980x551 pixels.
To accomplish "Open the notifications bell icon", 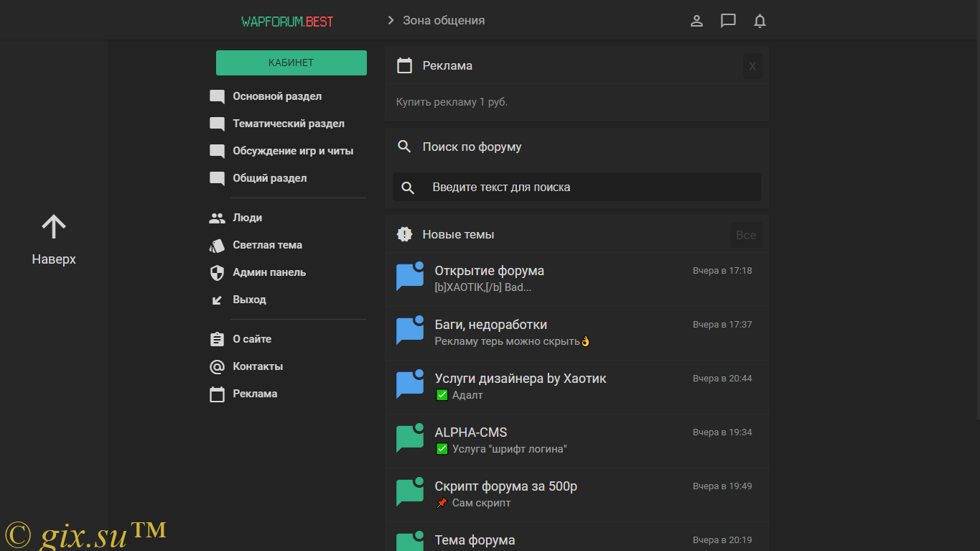I will click(x=760, y=21).
